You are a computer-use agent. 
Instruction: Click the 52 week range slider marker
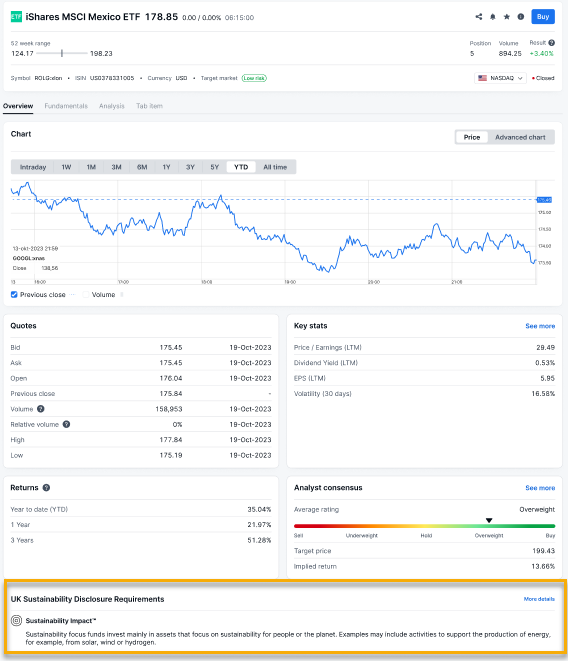tap(62, 53)
